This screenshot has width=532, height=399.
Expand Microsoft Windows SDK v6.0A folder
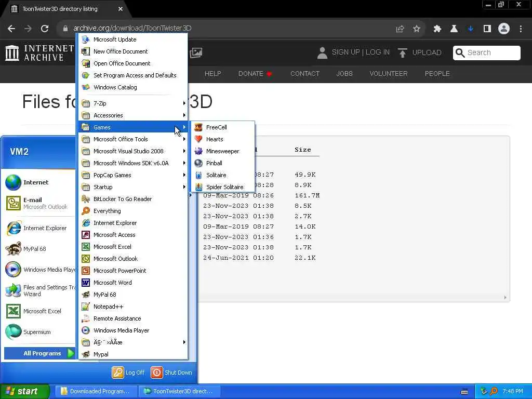[133, 163]
